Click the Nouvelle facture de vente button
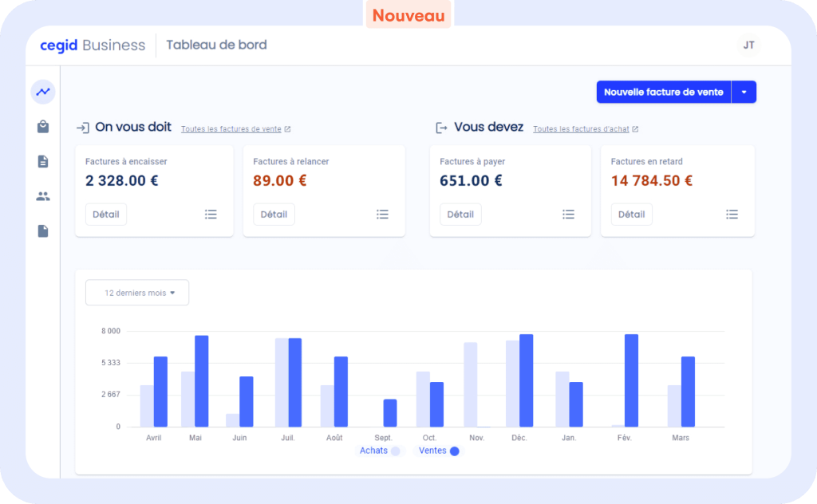This screenshot has width=817, height=504. [663, 93]
